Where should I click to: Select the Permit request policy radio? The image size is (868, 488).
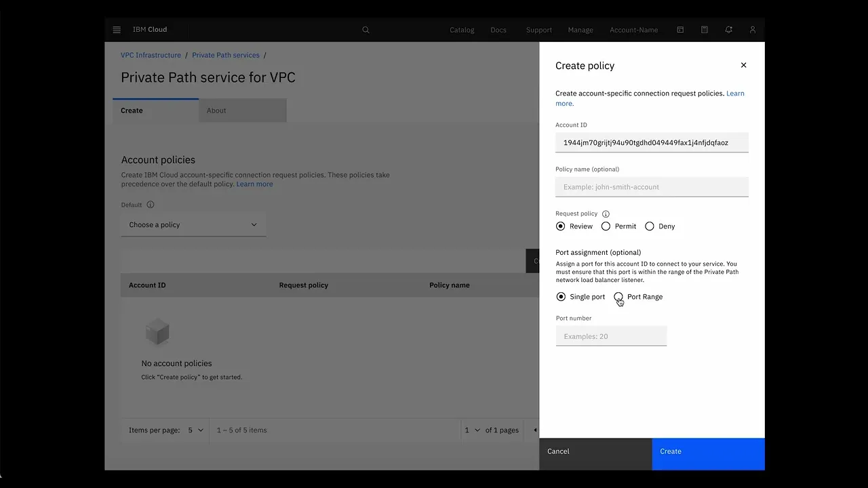coord(606,226)
